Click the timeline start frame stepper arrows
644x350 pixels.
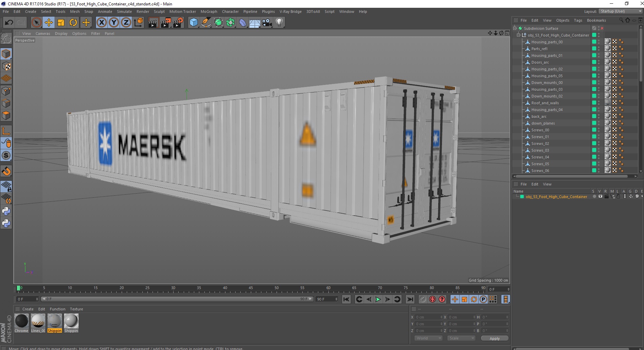(x=37, y=299)
